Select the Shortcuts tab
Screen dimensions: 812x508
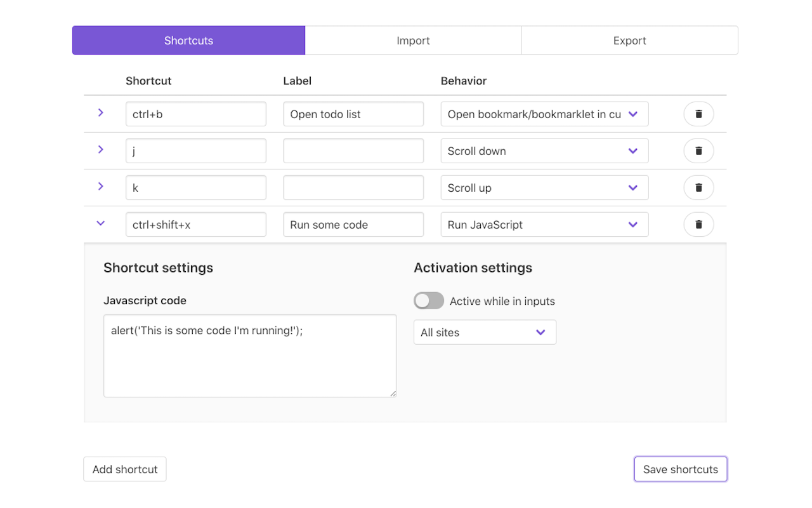188,40
